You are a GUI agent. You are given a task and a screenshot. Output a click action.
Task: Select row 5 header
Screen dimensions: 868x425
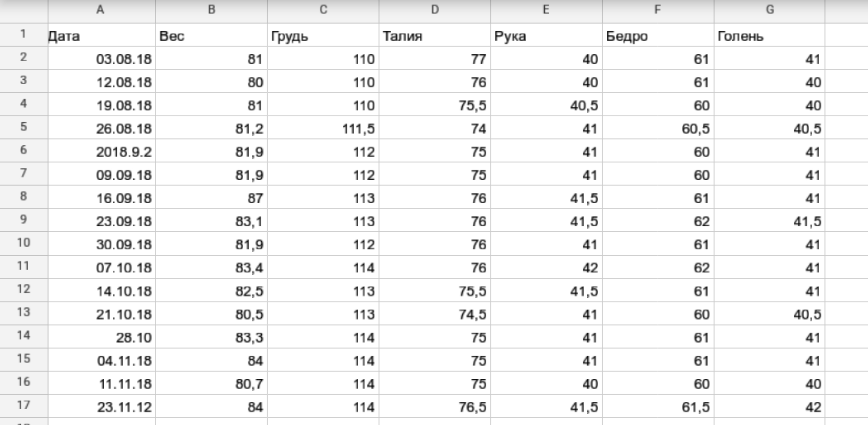coord(23,127)
